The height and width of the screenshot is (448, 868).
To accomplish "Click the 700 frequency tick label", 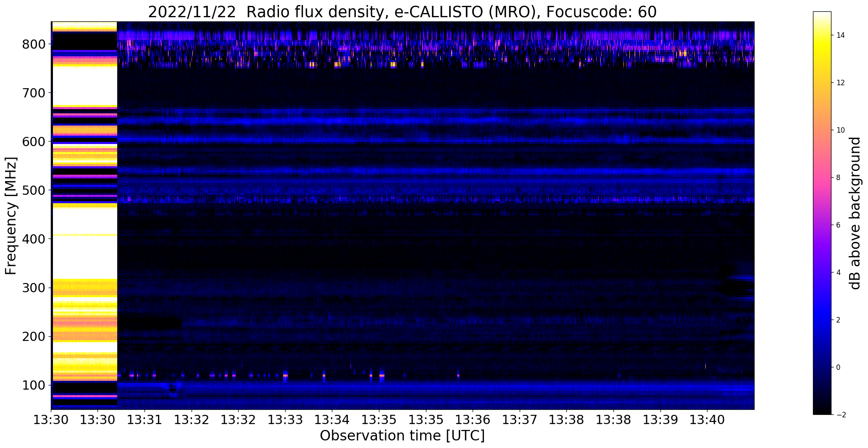I will (x=34, y=93).
